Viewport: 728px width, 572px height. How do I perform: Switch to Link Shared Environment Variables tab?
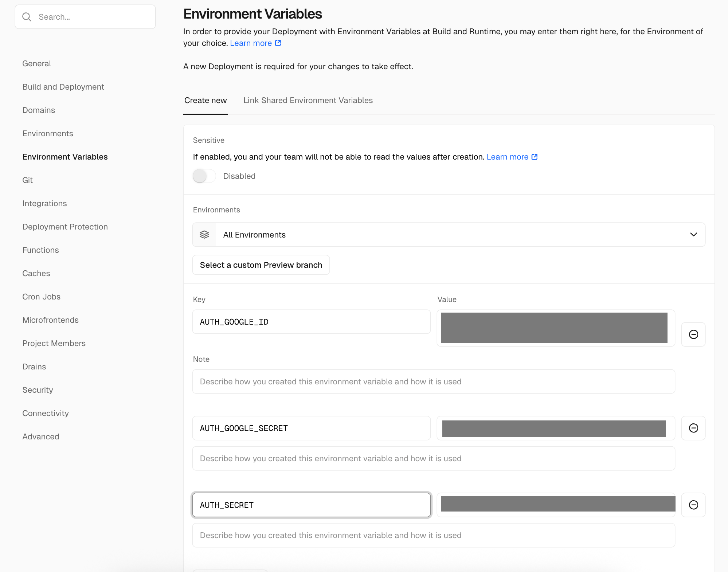coord(308,100)
